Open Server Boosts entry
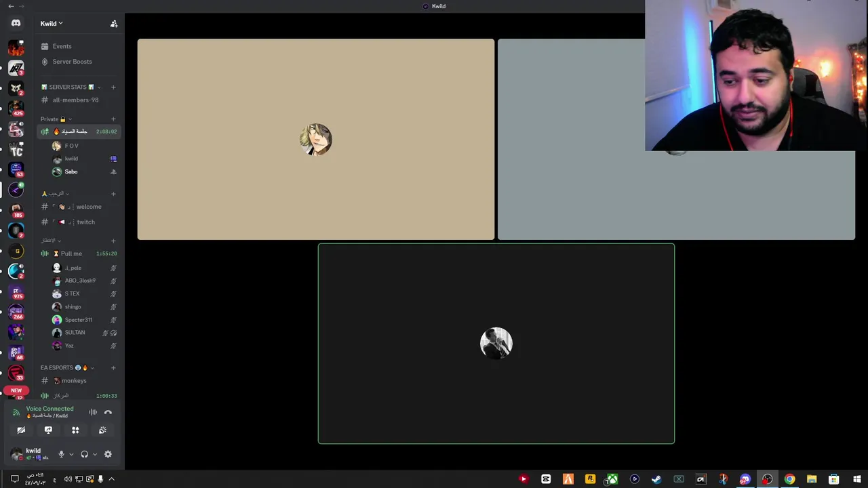The width and height of the screenshot is (868, 488). (x=79, y=62)
